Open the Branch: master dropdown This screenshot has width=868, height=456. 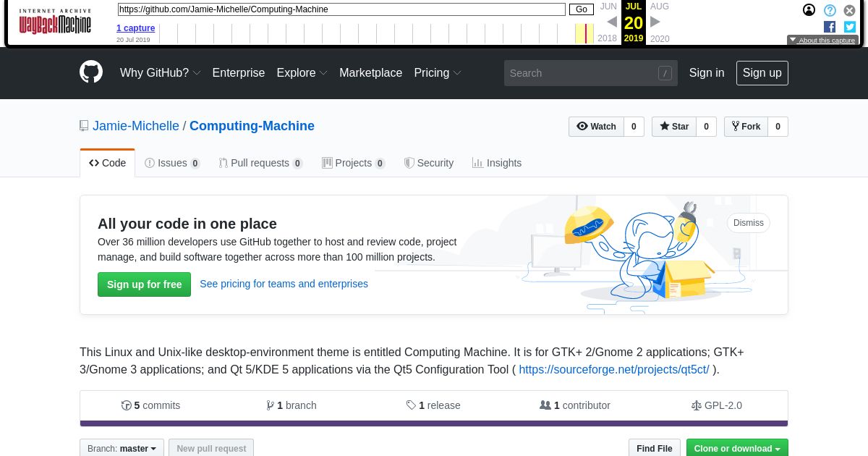coord(122,448)
